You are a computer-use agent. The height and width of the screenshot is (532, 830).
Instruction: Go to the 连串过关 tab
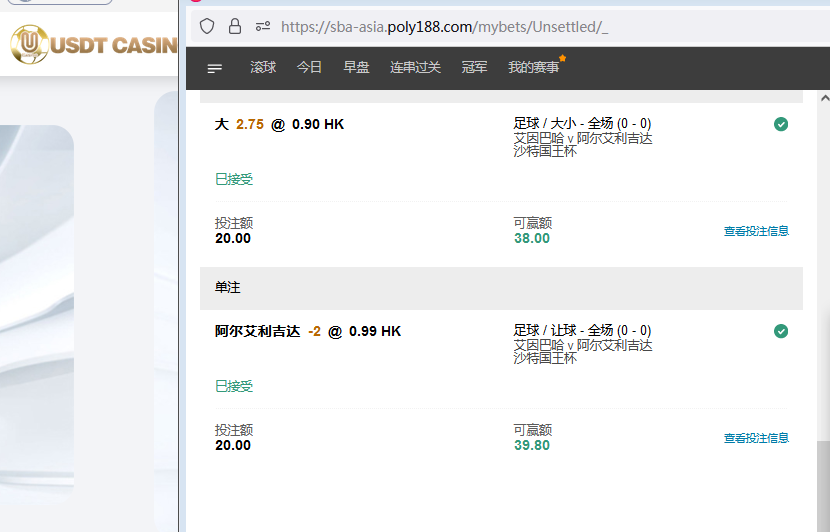pyautogui.click(x=415, y=68)
